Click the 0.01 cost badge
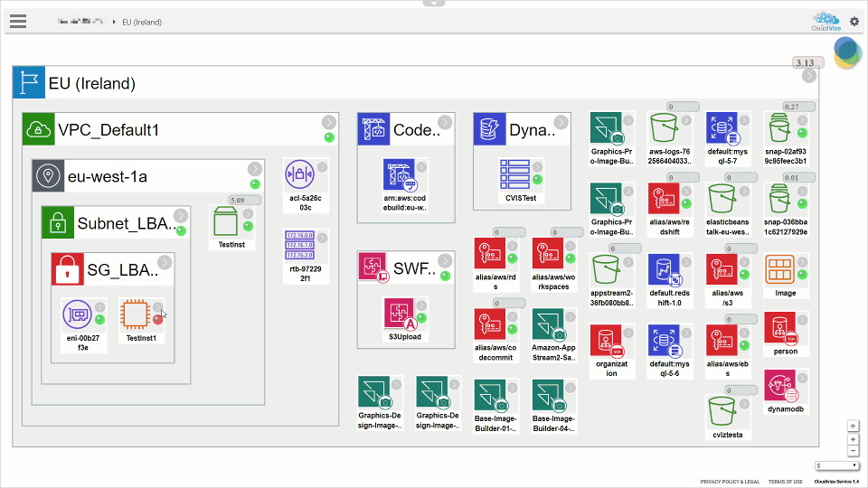 (x=798, y=178)
